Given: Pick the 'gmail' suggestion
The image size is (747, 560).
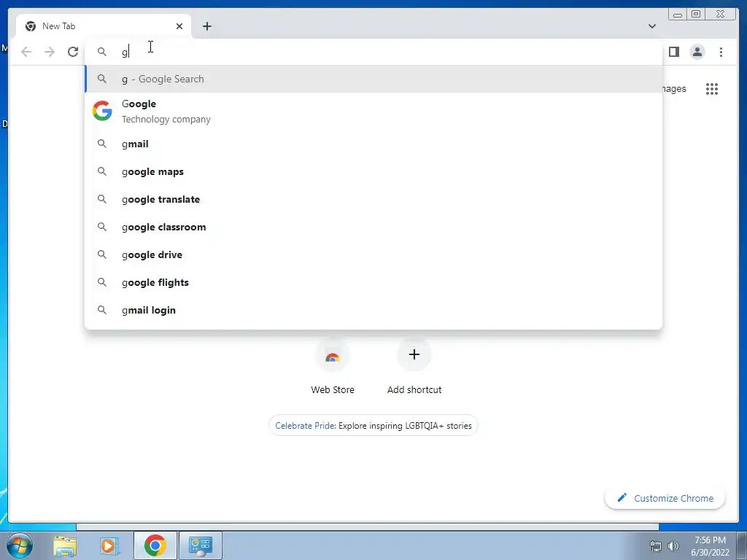Looking at the screenshot, I should click(373, 144).
